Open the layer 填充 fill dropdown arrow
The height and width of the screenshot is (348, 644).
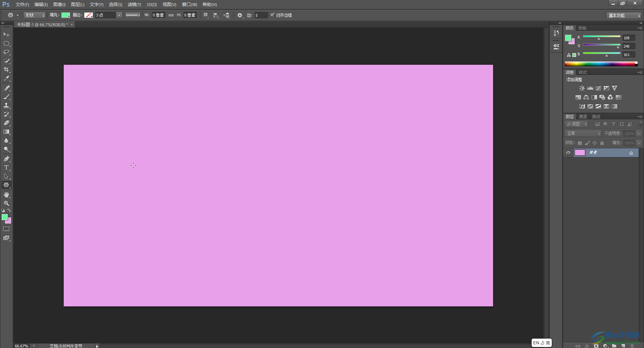[x=639, y=143]
